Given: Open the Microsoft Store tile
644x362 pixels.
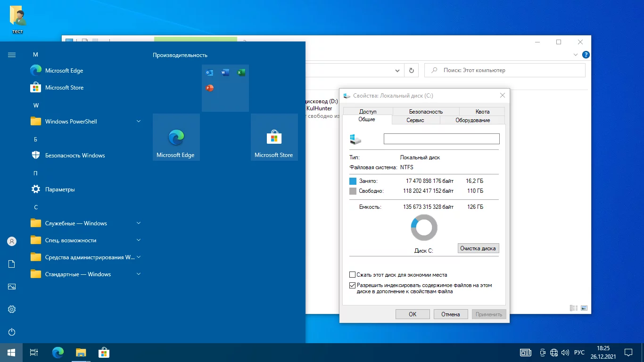Looking at the screenshot, I should click(x=274, y=137).
